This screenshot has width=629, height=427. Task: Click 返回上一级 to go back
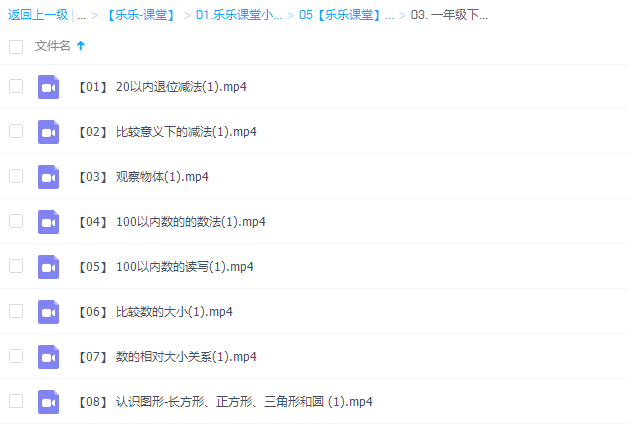38,15
